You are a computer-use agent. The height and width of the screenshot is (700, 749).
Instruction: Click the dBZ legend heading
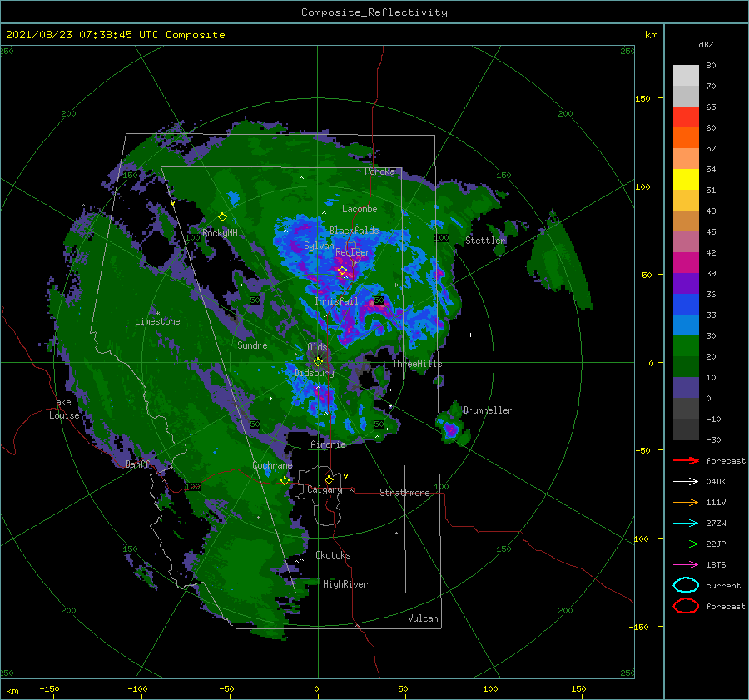[706, 44]
